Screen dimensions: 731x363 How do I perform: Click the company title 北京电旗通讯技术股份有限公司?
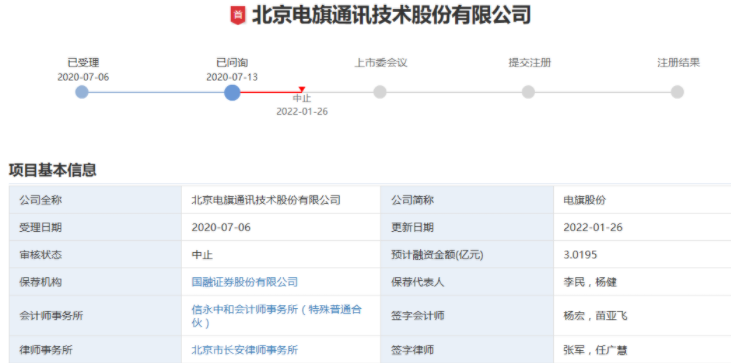point(391,15)
